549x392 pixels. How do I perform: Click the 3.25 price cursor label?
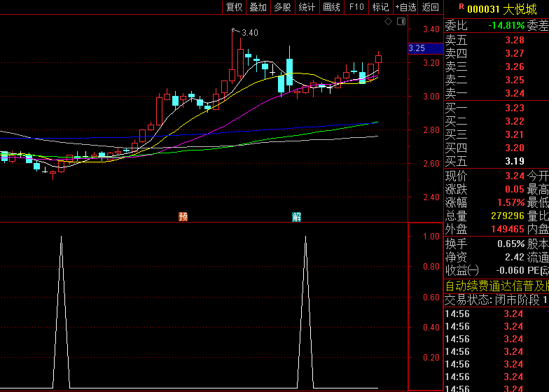(x=426, y=48)
